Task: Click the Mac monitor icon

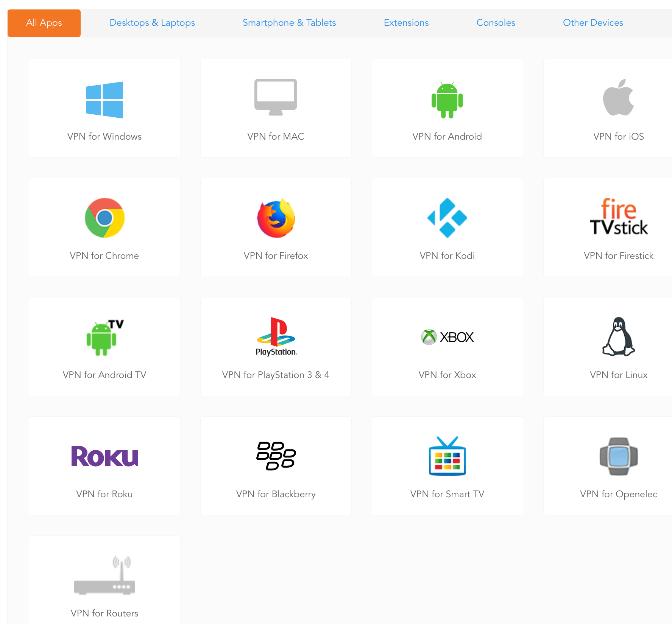Action: tap(276, 97)
